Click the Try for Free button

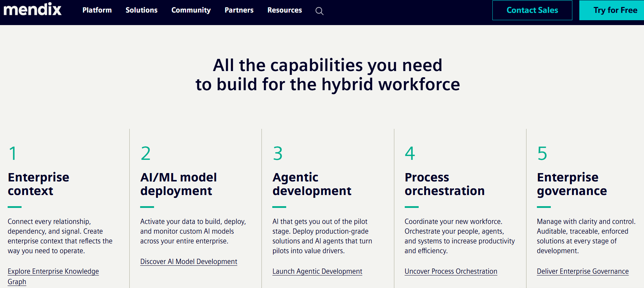(612, 10)
